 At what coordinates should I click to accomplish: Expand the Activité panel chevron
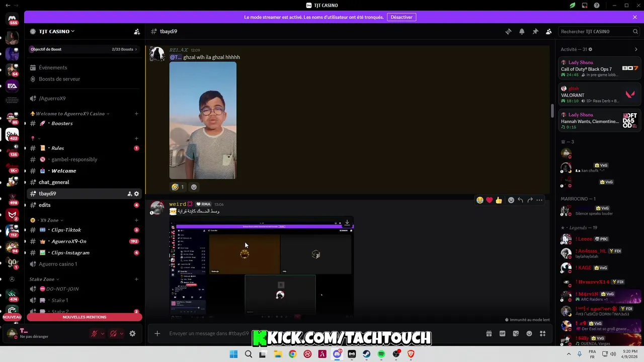[636, 49]
